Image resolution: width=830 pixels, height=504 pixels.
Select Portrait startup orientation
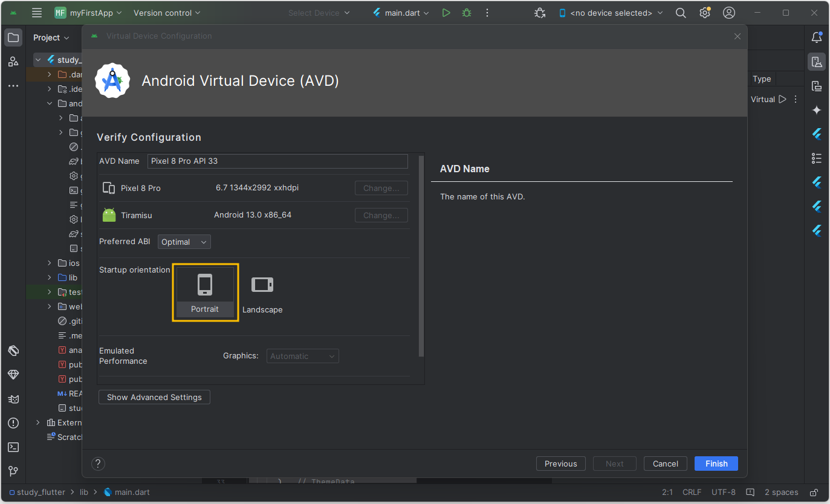tap(205, 292)
